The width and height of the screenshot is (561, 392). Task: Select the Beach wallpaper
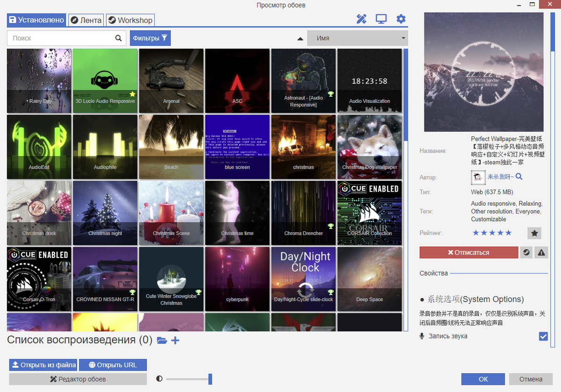(171, 147)
